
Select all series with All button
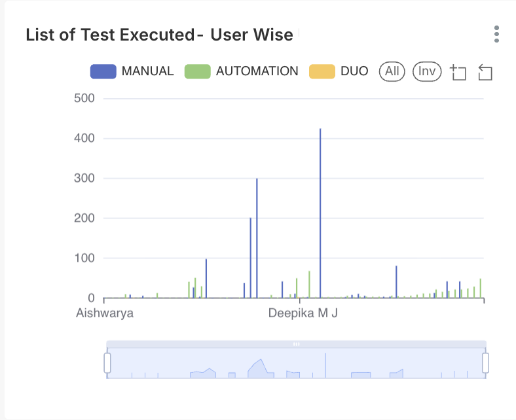tap(392, 71)
